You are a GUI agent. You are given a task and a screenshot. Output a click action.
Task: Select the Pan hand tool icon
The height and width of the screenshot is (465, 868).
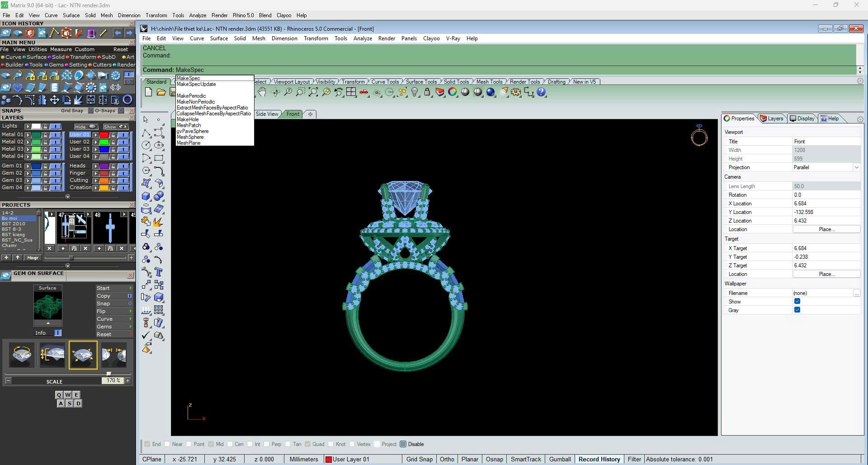(x=262, y=92)
